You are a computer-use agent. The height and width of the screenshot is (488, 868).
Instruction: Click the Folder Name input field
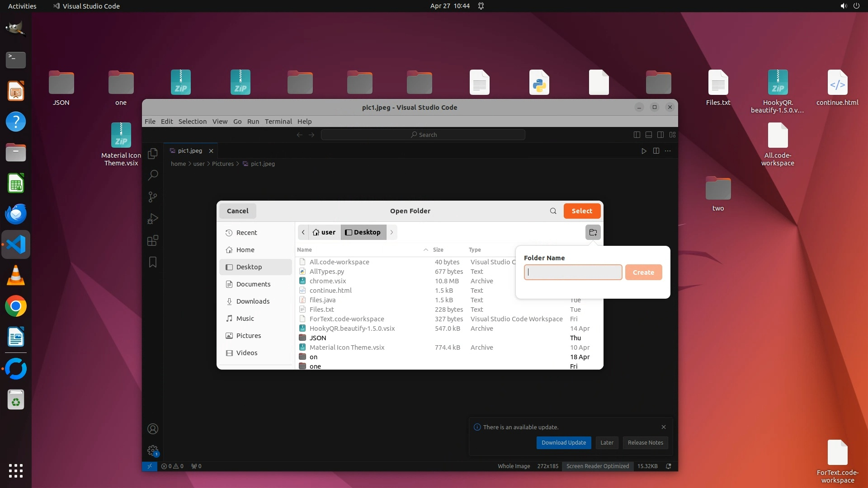573,272
